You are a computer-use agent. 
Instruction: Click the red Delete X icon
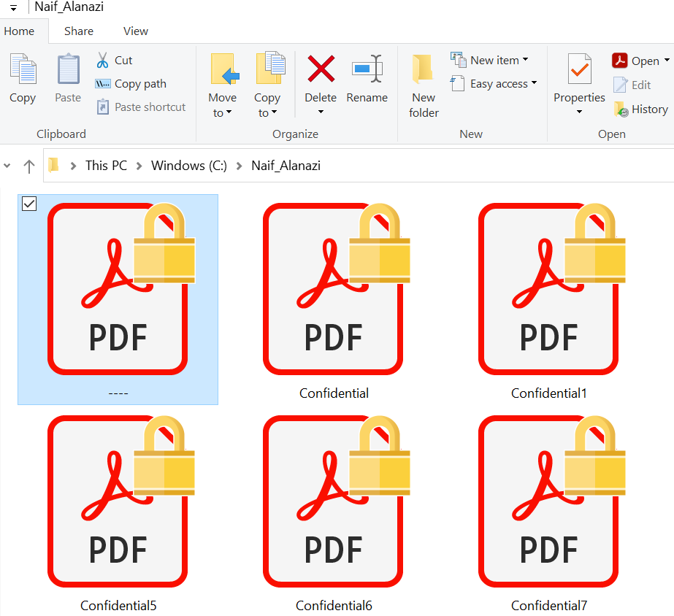pyautogui.click(x=321, y=69)
